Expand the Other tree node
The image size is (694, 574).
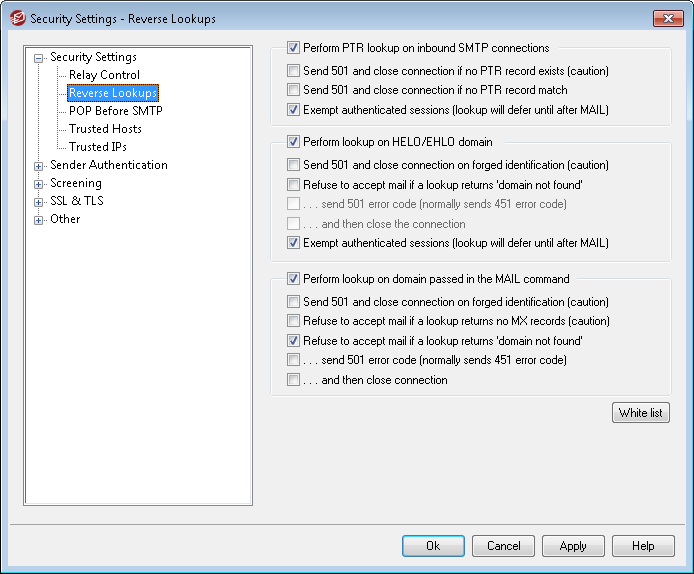(39, 220)
